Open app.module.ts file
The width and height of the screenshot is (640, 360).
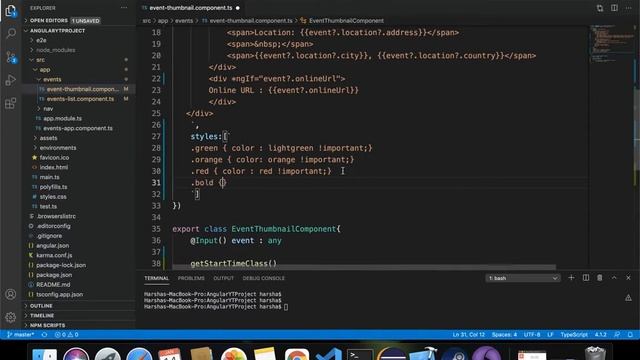(x=62, y=118)
